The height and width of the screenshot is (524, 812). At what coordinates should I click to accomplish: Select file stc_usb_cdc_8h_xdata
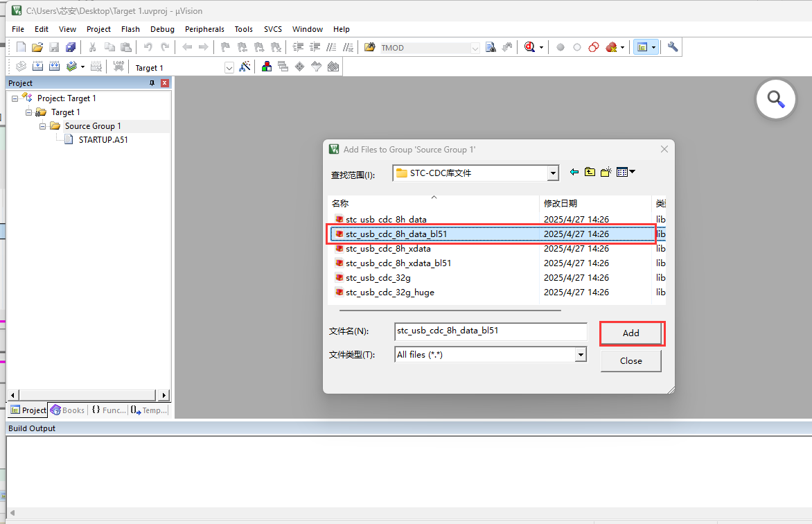pyautogui.click(x=388, y=249)
